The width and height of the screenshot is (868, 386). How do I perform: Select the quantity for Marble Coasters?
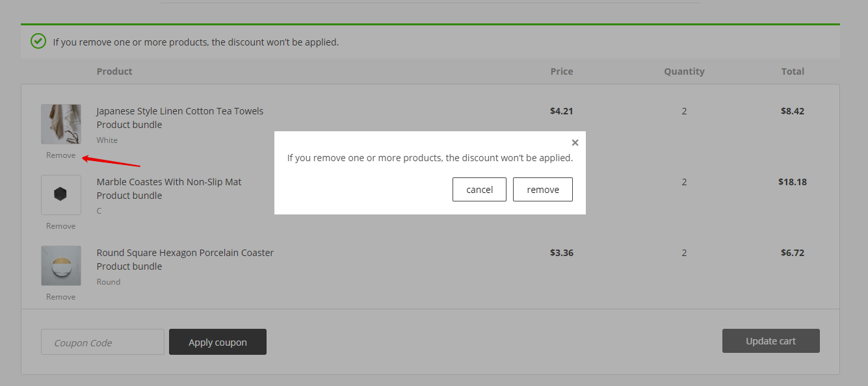pyautogui.click(x=684, y=182)
